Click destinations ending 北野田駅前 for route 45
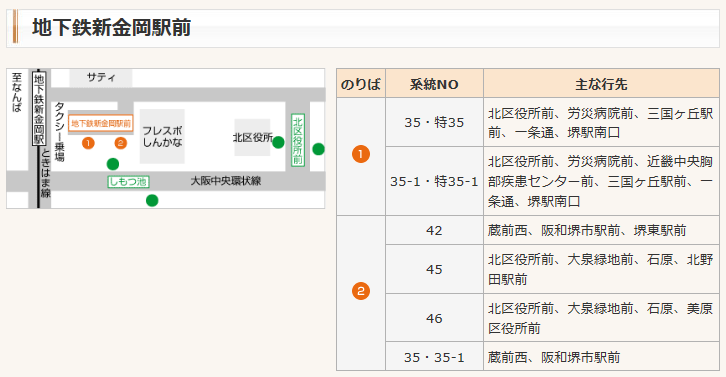The width and height of the screenshot is (726, 377). pos(601,269)
